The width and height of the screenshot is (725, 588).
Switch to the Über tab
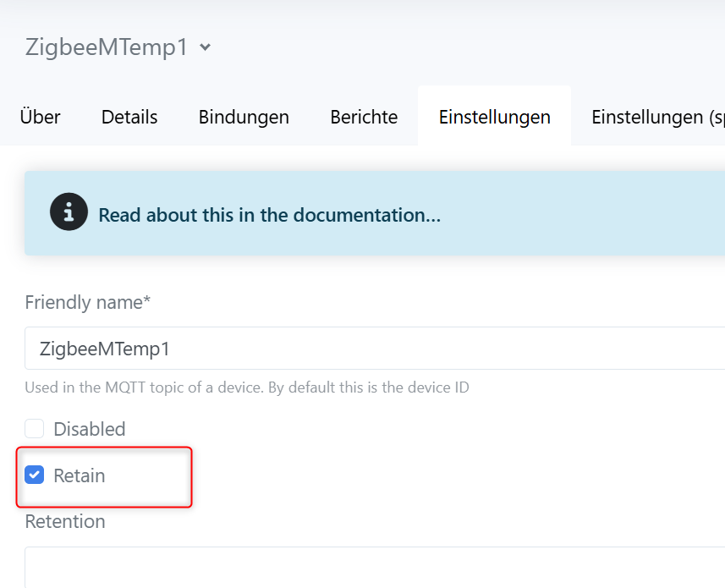[40, 117]
